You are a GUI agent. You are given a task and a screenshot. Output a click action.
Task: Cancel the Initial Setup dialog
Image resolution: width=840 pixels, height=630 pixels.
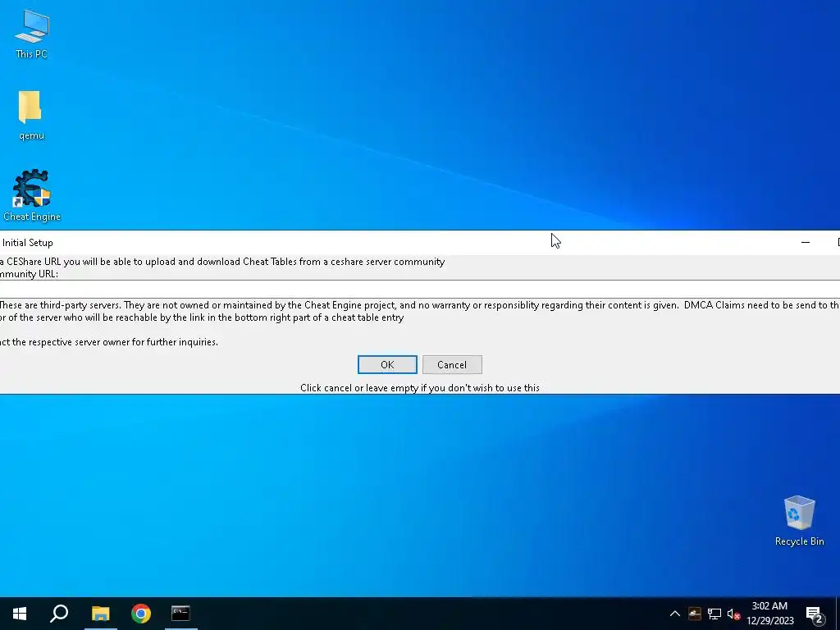452,365
